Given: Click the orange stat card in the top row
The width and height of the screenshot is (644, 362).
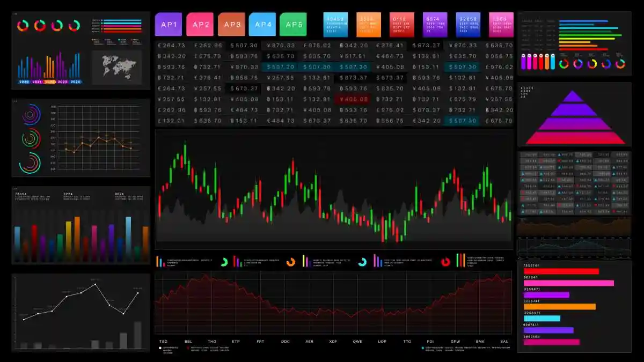Looking at the screenshot, I should tap(369, 25).
